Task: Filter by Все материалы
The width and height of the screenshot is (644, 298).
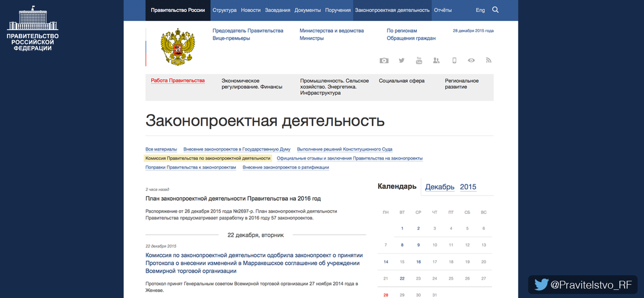Action: coord(161,149)
